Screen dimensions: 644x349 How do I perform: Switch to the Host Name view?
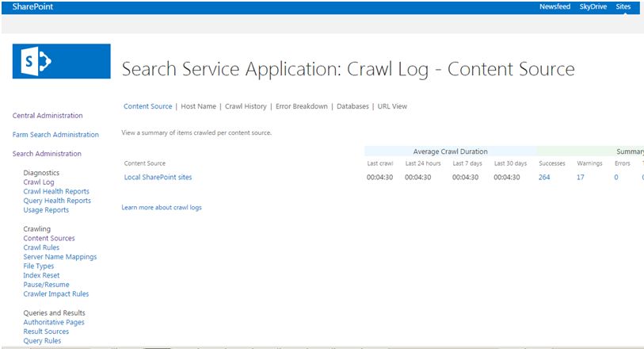(x=198, y=106)
